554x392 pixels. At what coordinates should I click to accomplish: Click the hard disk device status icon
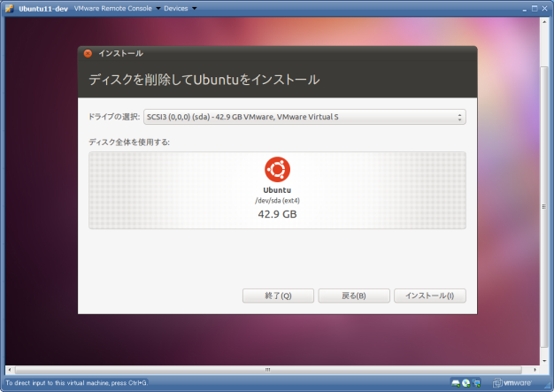456,383
